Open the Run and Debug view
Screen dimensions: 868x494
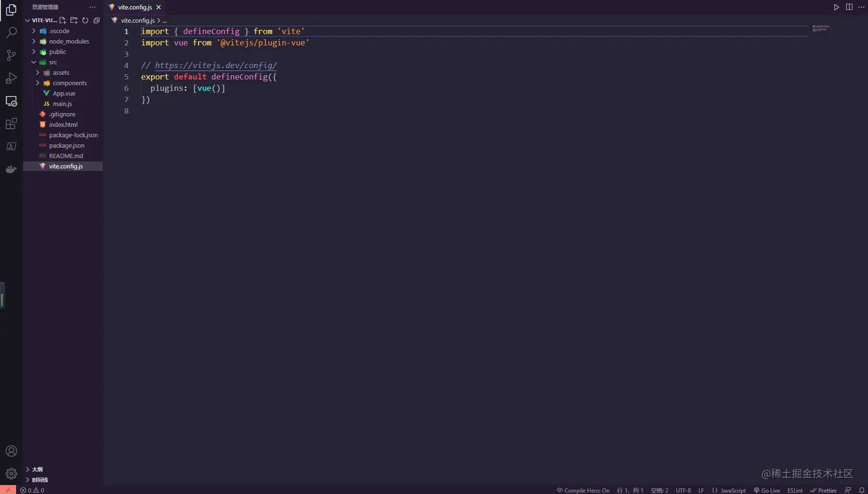(11, 78)
